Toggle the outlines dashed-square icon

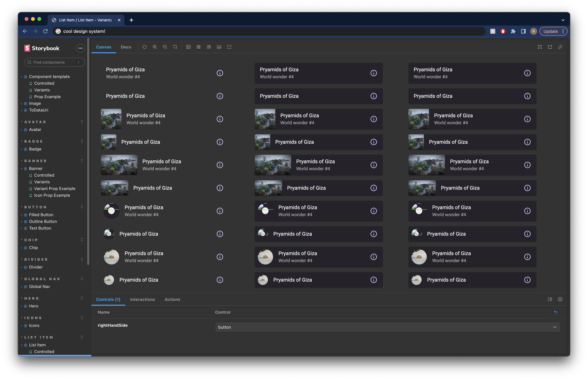point(229,47)
